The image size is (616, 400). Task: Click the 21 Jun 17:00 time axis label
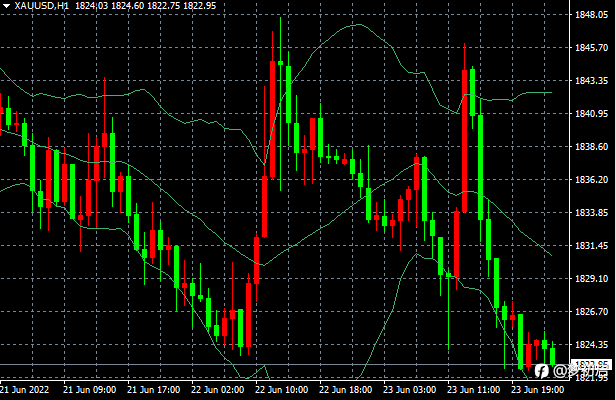tap(153, 390)
